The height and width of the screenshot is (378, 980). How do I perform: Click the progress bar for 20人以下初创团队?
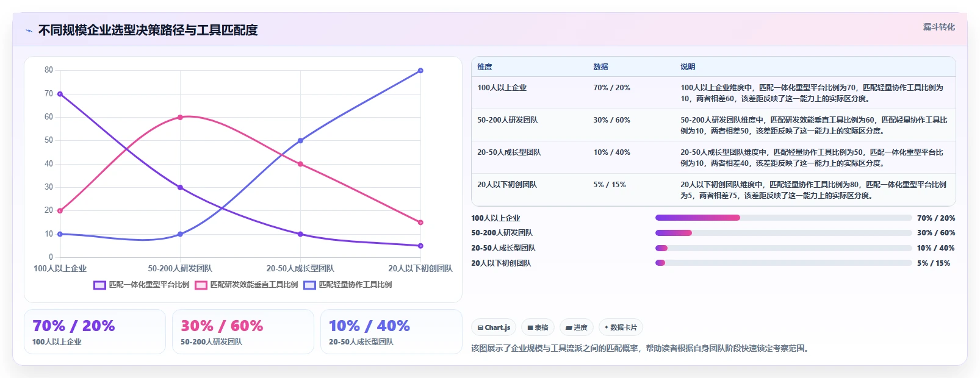(784, 263)
